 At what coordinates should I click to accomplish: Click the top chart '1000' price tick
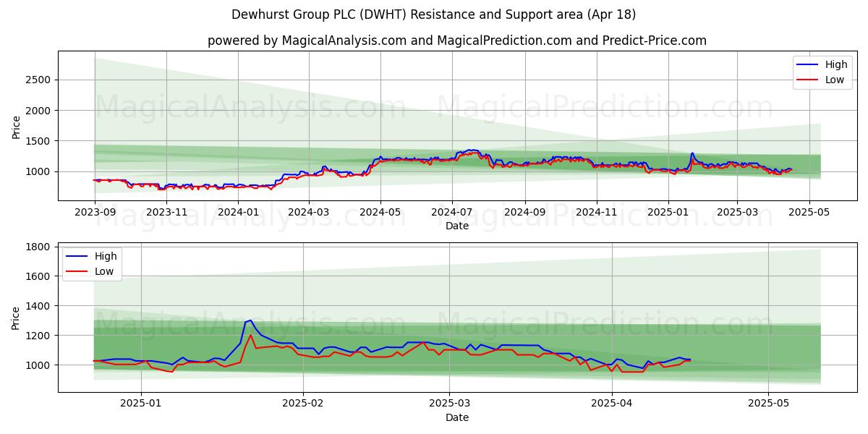(x=39, y=171)
